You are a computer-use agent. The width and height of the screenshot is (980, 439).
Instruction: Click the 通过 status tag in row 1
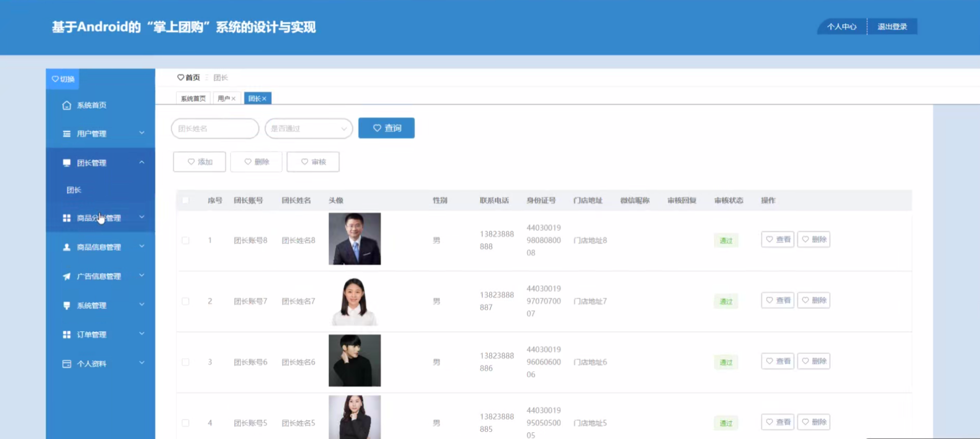click(726, 240)
